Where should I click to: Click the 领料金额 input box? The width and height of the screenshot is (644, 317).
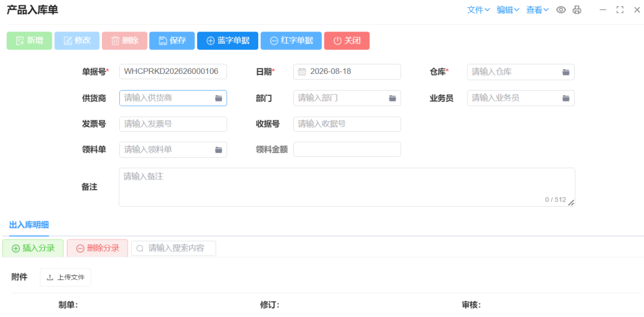347,150
